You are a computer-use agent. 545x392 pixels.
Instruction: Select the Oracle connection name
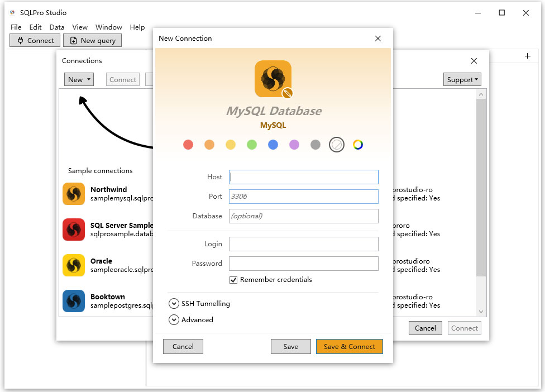101,261
